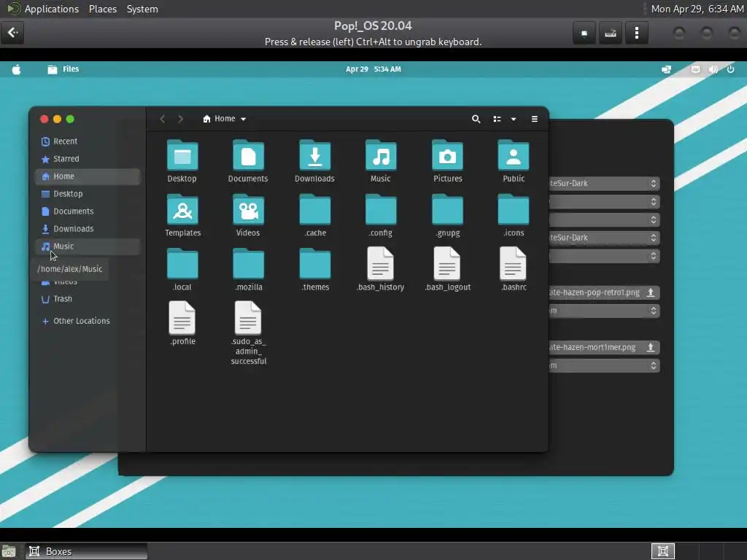
Task: Select the .bash_history file
Action: 381,263
